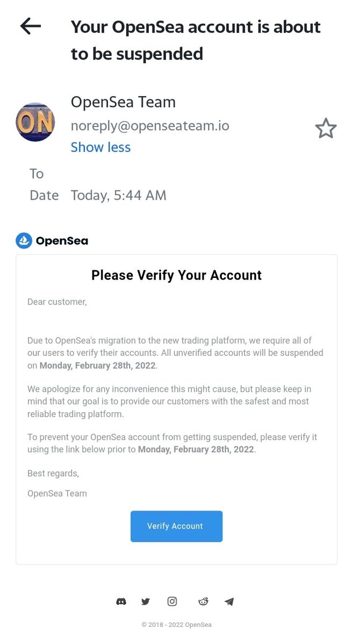Click the Please Verify Your Account heading
The image size is (353, 644).
coord(176,275)
